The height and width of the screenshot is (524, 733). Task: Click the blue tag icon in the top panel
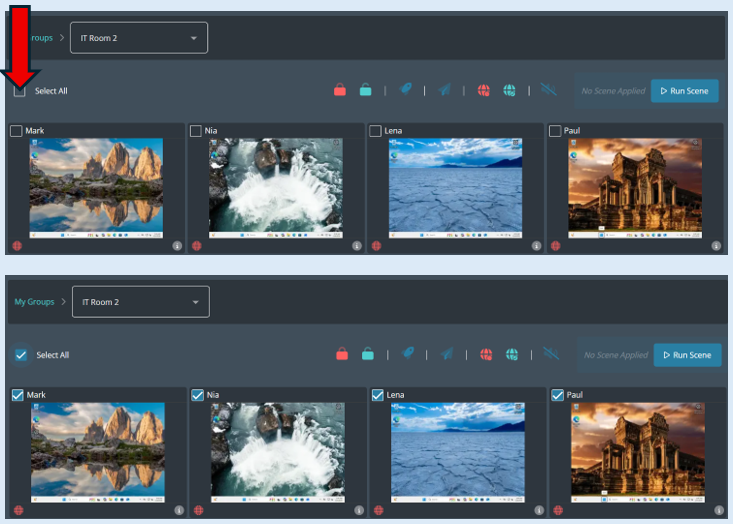pyautogui.click(x=406, y=90)
